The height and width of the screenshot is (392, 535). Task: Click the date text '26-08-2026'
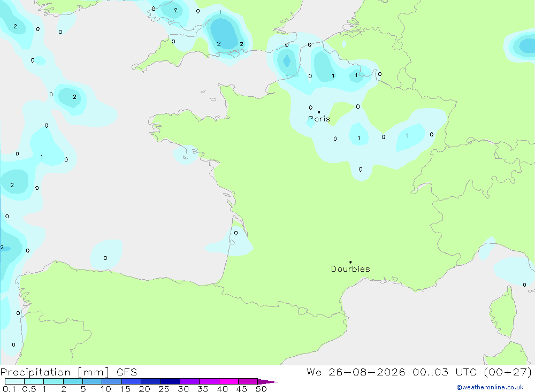[367, 372]
